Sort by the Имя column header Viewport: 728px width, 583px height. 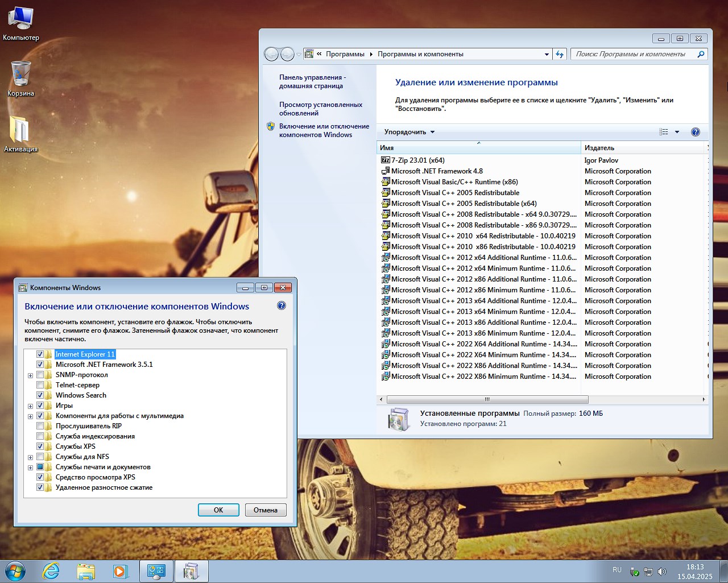[478, 148]
